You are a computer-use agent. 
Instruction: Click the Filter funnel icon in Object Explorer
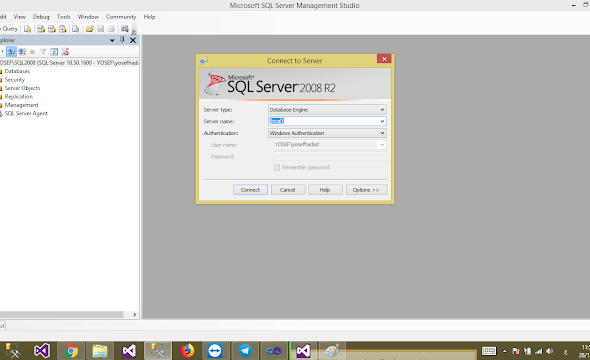[43, 52]
